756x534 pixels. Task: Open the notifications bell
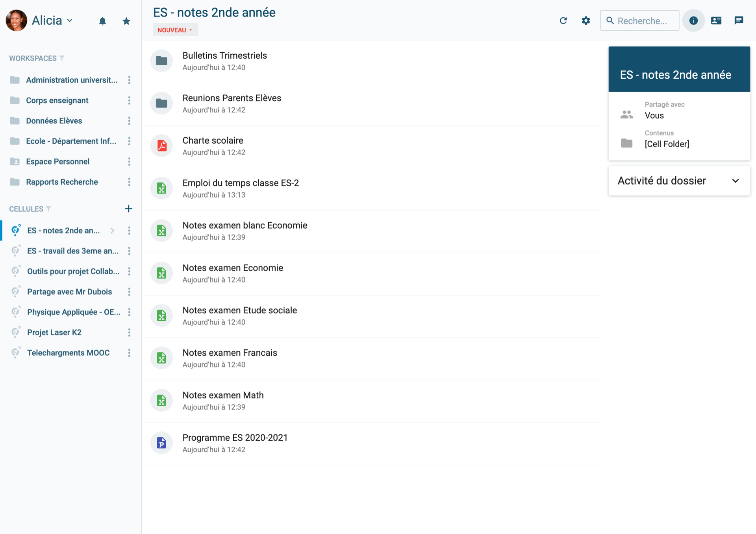(102, 21)
